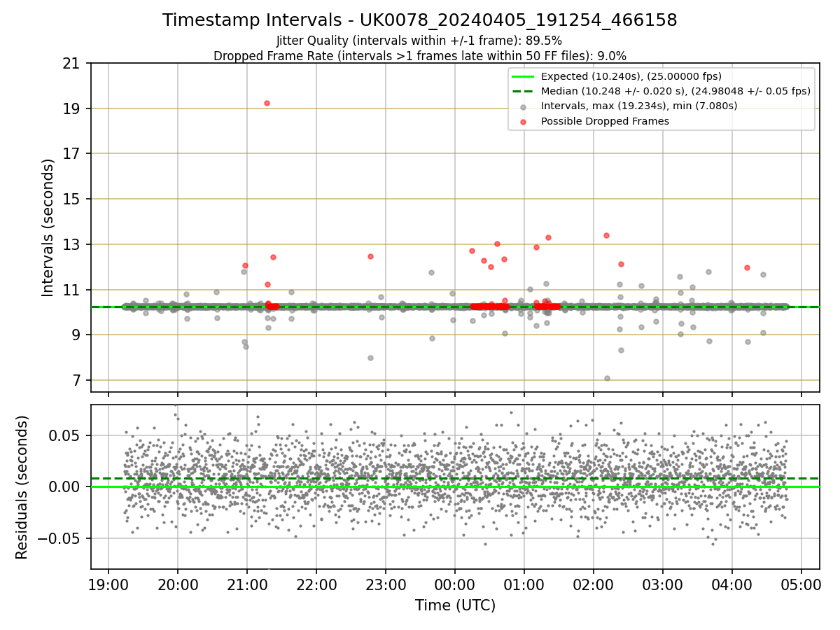Click the solid green line legend sample
The image size is (840, 630).
[524, 76]
